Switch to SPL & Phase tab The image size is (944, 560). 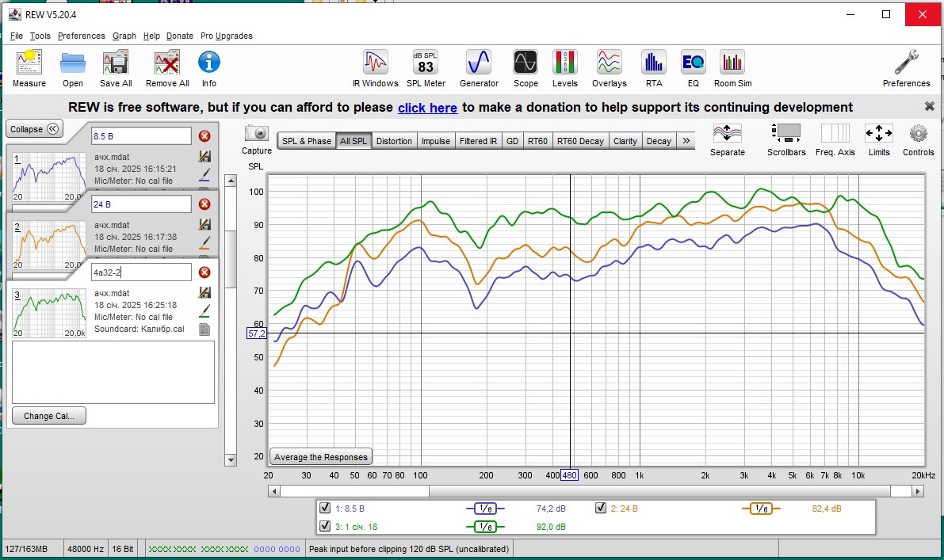307,141
